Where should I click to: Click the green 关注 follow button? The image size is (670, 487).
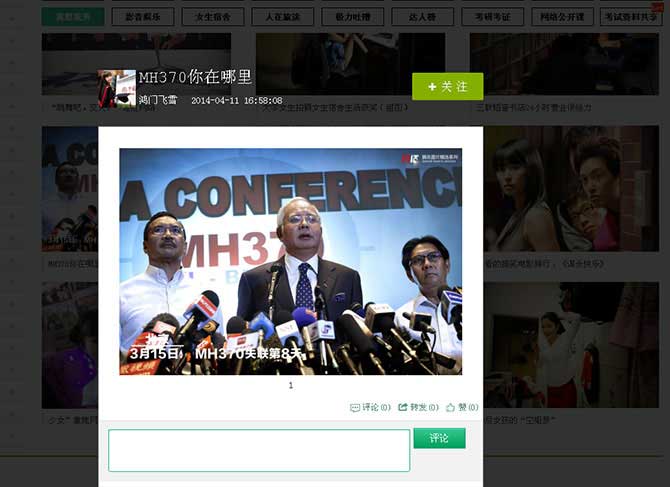click(447, 86)
